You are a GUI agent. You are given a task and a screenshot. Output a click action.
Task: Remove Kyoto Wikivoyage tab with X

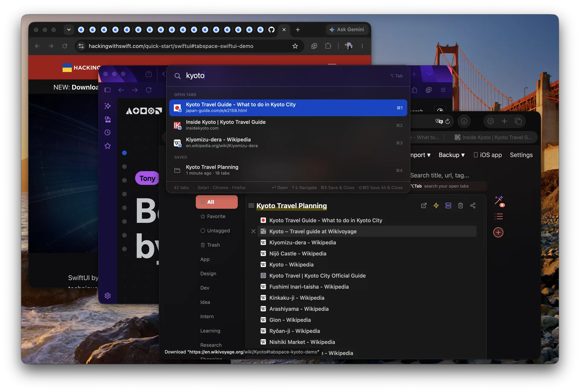pyautogui.click(x=253, y=231)
